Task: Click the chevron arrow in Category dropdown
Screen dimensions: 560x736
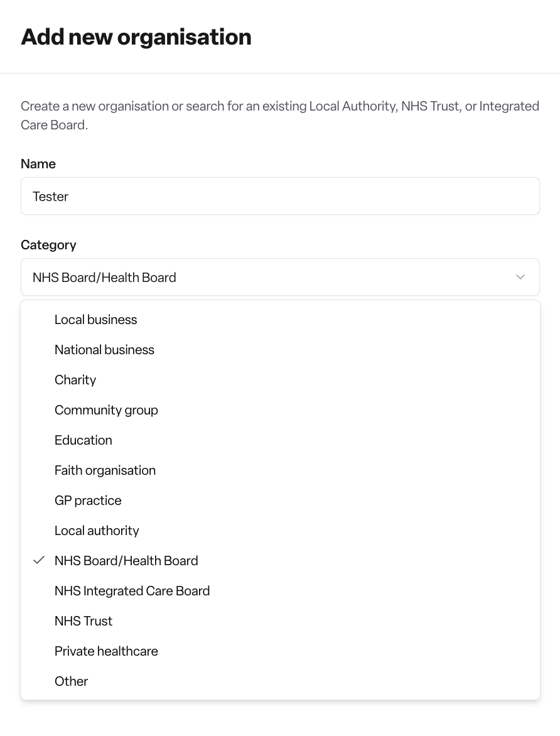Action: coord(520,277)
